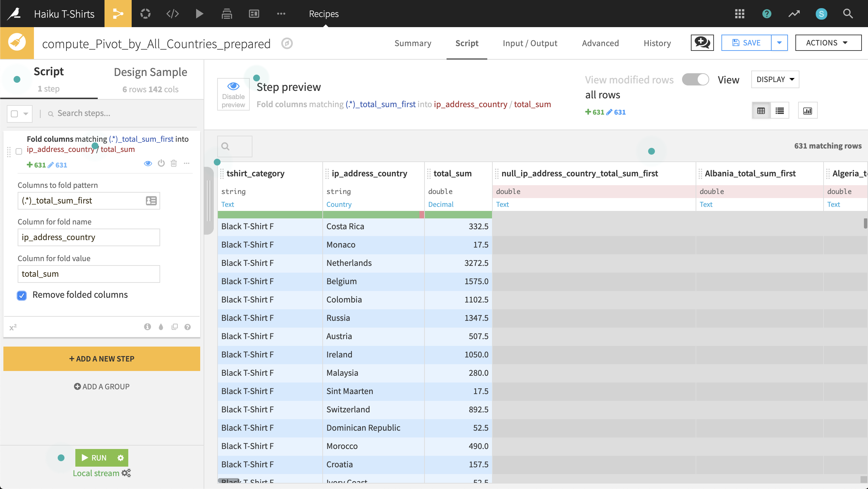Click Local stream engine link
The width and height of the screenshot is (868, 489).
96,473
